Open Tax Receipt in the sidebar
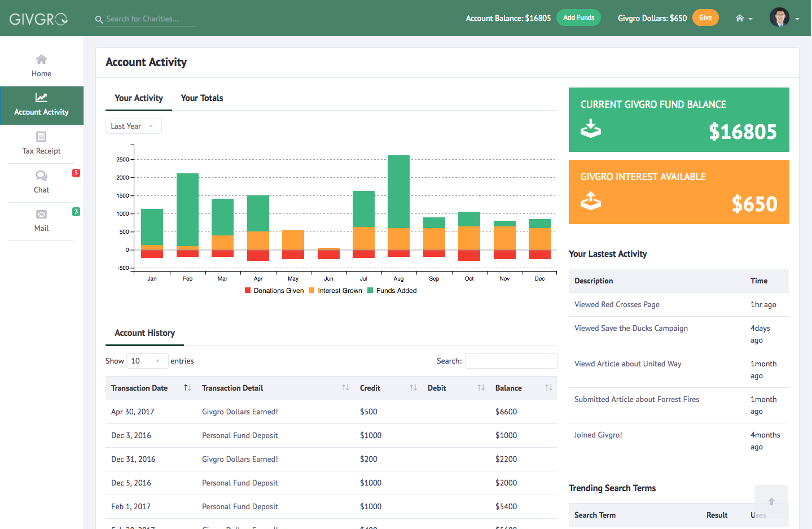This screenshot has height=529, width=812. pyautogui.click(x=41, y=143)
